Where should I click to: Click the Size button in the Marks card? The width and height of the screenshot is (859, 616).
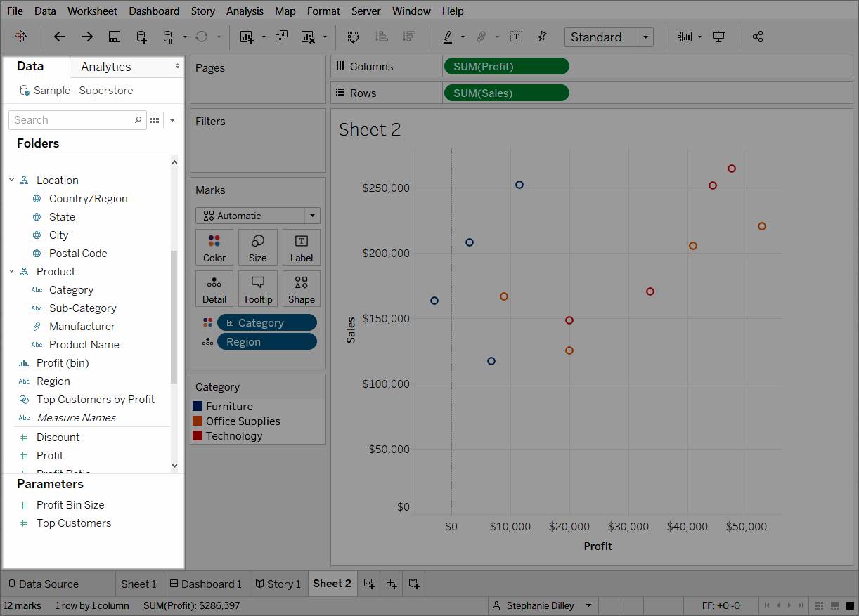(x=257, y=247)
